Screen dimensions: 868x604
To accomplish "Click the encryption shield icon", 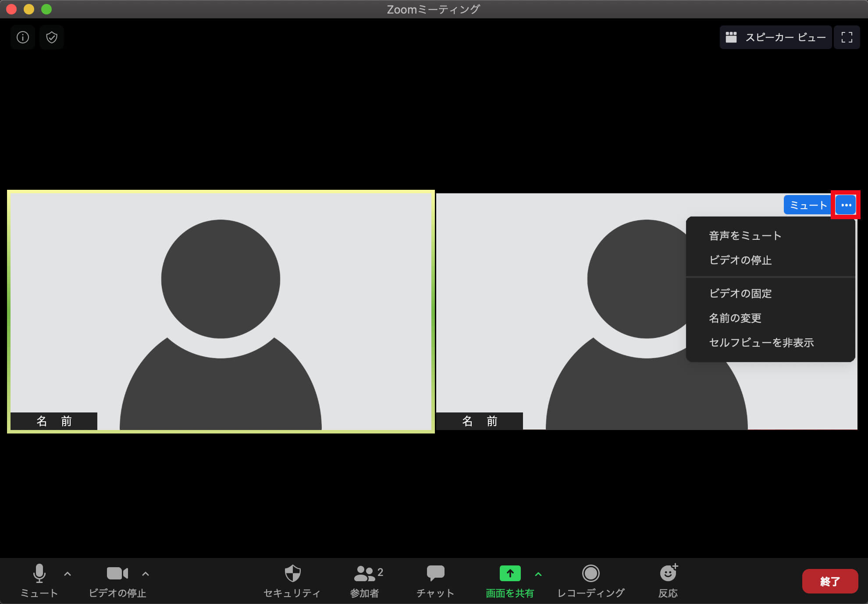I will tap(52, 37).
